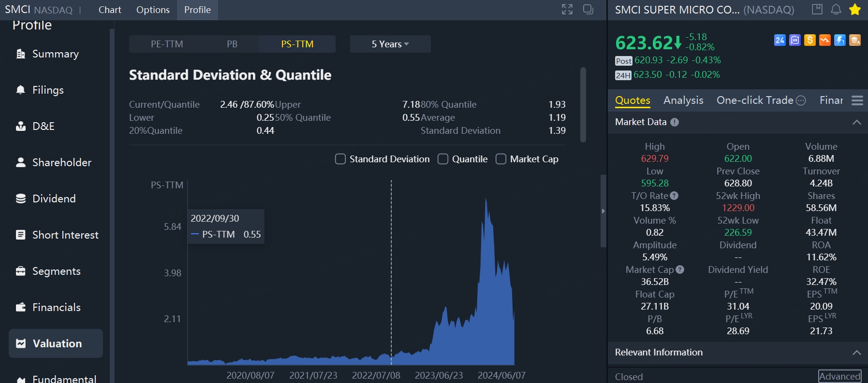Open the One-click Trade tab
868x383 pixels.
[755, 100]
